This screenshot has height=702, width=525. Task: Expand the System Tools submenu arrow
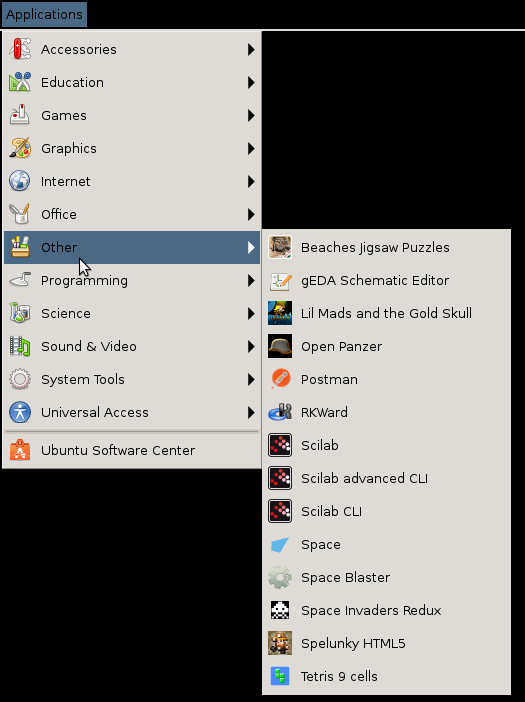[x=251, y=379]
